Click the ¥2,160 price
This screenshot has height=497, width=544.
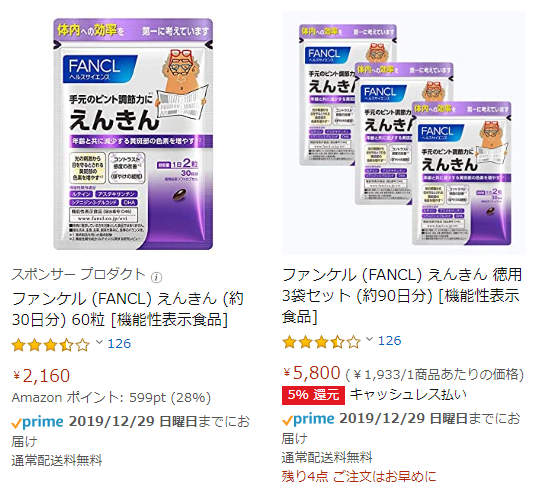point(41,376)
